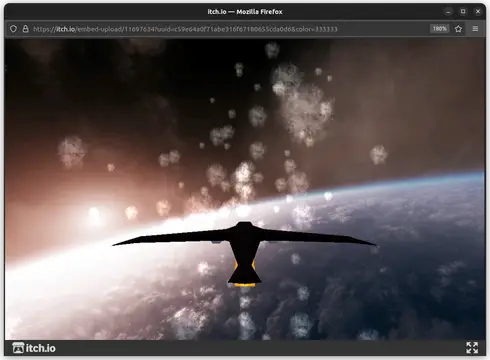The image size is (490, 360).
Task: Click the padlock site security icon
Action: tap(25, 29)
